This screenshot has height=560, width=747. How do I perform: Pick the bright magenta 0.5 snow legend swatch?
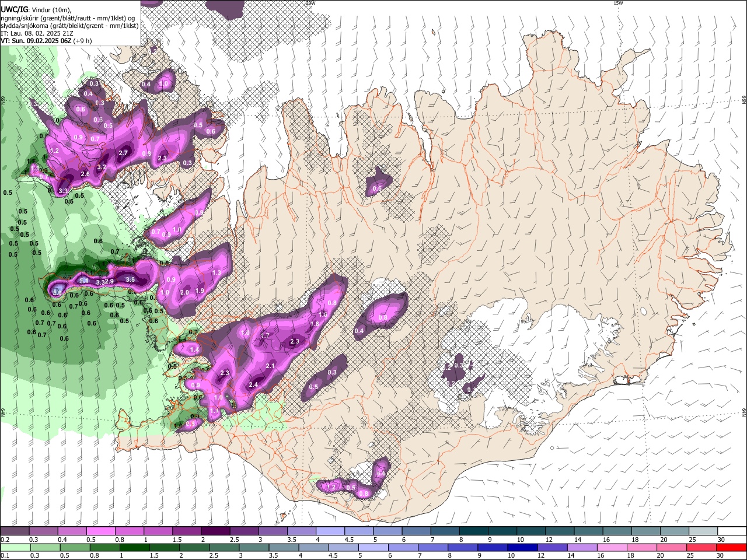[x=100, y=531]
